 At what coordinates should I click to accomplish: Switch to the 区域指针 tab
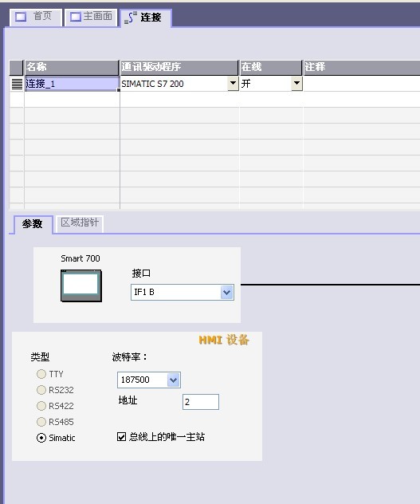(x=80, y=222)
